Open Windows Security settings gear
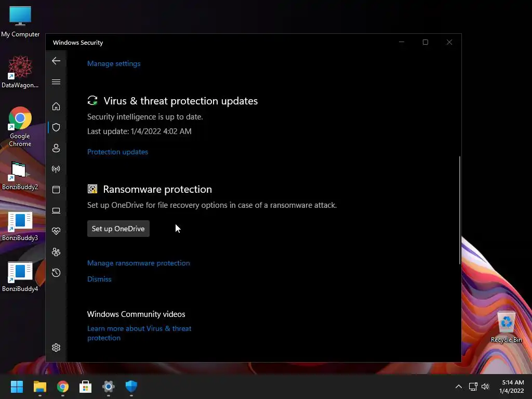The image size is (532, 399). click(56, 348)
